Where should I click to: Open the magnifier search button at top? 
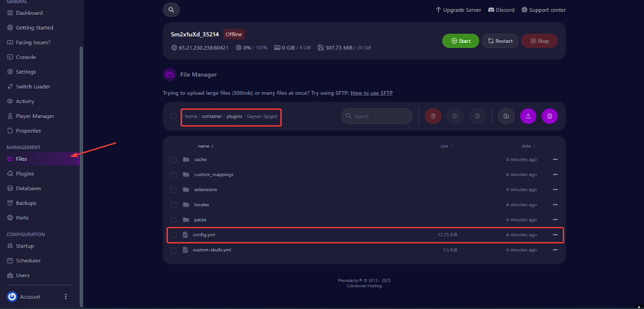(171, 10)
